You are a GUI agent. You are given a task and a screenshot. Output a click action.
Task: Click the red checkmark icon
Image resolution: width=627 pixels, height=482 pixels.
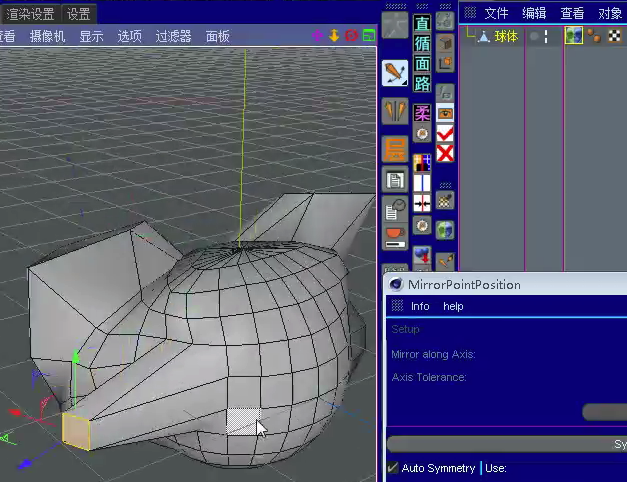tap(445, 134)
